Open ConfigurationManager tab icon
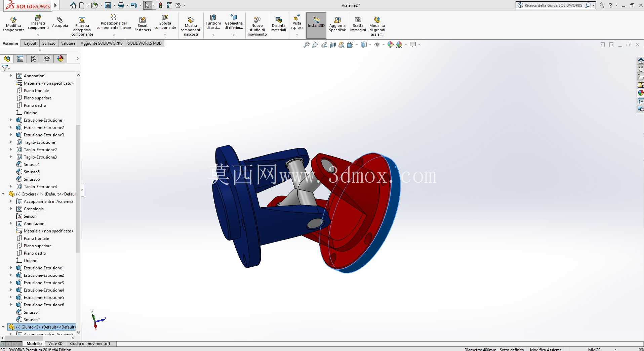Screen dimensions: 644x351 34,59
